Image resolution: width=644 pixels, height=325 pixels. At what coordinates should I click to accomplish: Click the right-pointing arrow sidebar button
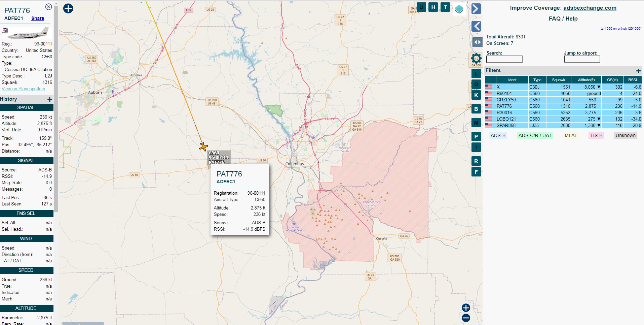[x=476, y=9]
